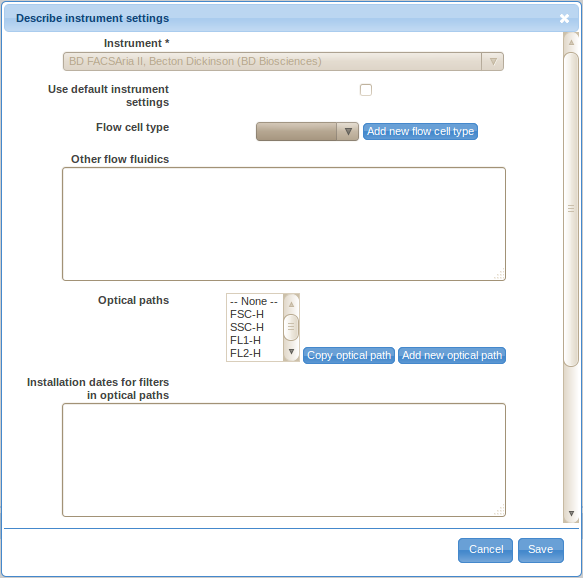Cancel the instrument settings dialog
Image resolution: width=583 pixels, height=578 pixels.
pyautogui.click(x=485, y=550)
